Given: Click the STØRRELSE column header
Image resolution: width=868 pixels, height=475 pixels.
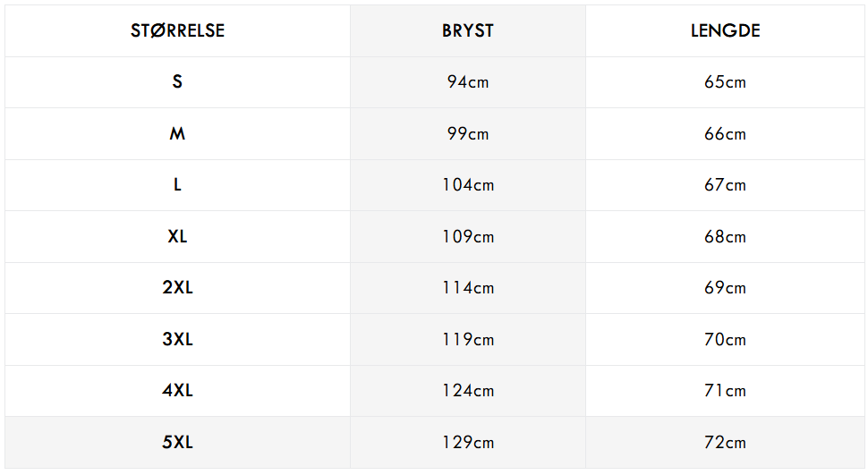Looking at the screenshot, I should (x=178, y=30).
